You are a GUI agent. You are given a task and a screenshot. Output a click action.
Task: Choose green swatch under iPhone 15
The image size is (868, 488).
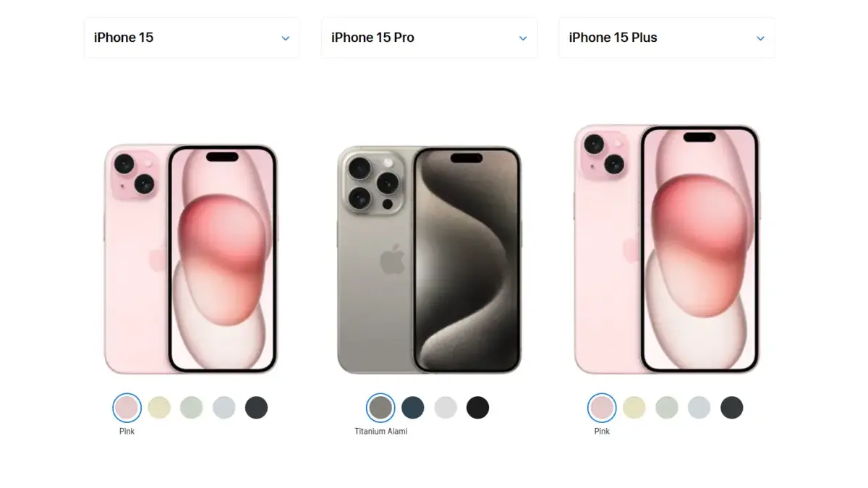[x=192, y=408]
